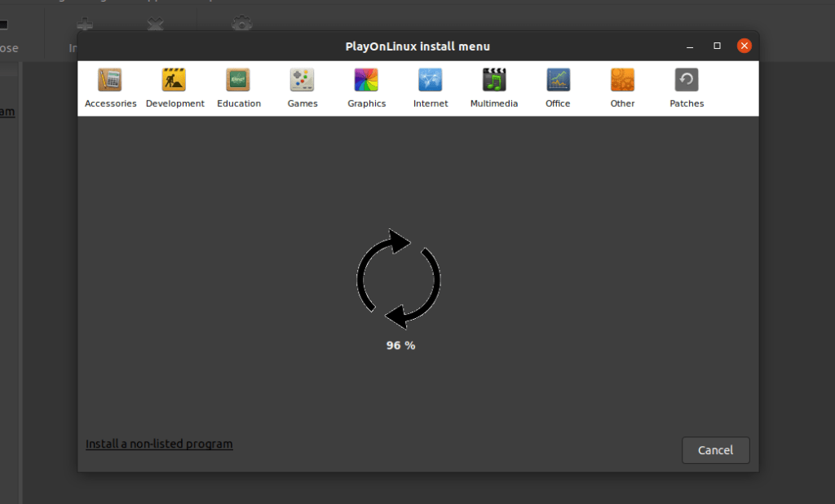Click the Configure gear icon in main window
Screen dimensions: 835x504
241,23
